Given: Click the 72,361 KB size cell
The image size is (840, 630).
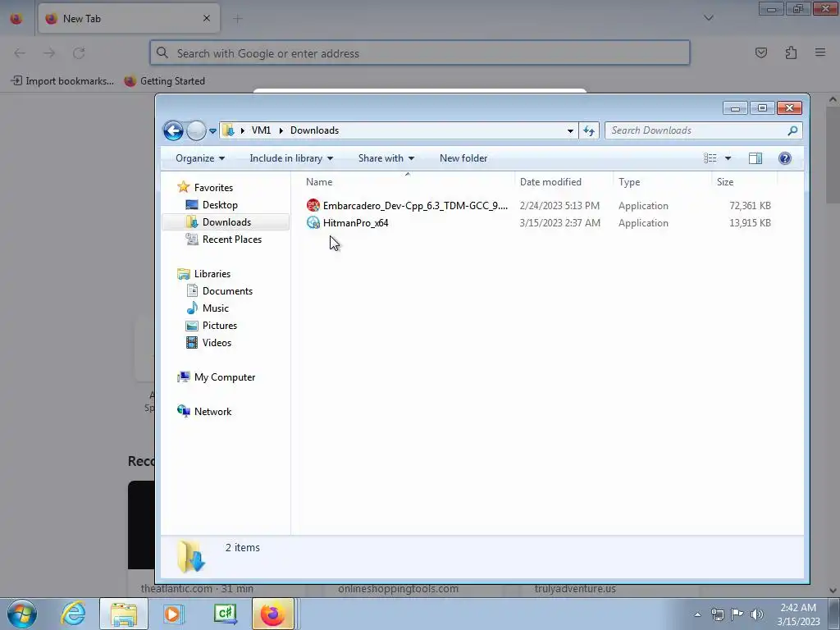Looking at the screenshot, I should click(750, 206).
